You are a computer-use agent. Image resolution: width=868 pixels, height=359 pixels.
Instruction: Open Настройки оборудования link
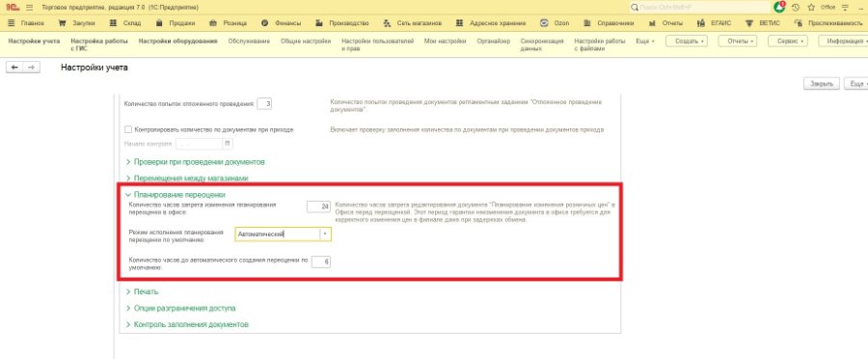pyautogui.click(x=177, y=41)
